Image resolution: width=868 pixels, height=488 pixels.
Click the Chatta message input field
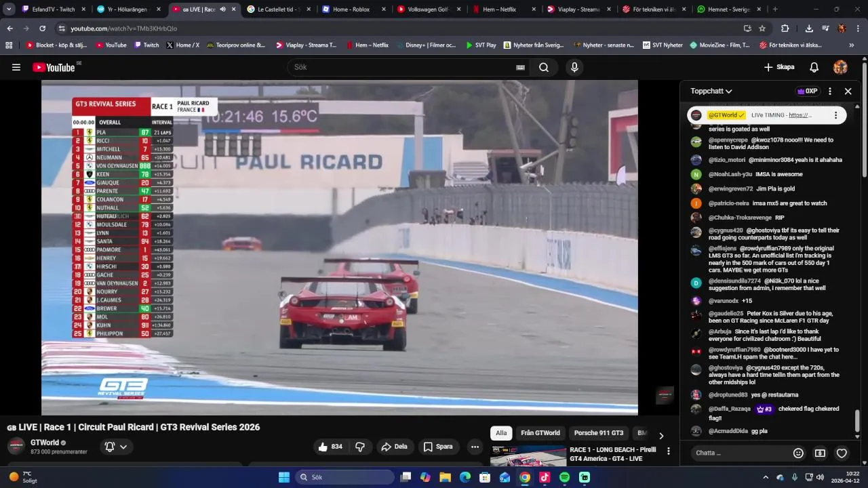coord(739,453)
